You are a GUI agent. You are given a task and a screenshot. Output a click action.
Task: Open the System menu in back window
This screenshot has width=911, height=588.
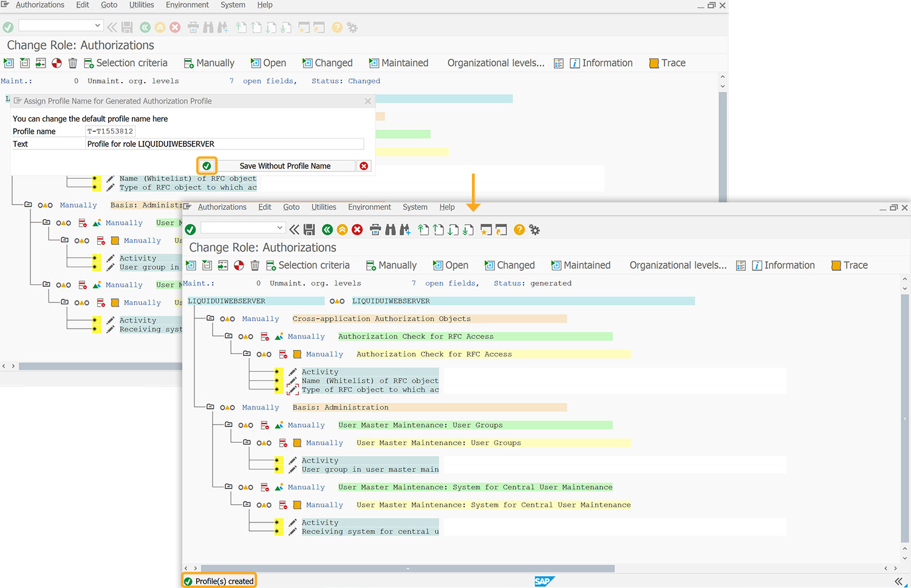(233, 5)
